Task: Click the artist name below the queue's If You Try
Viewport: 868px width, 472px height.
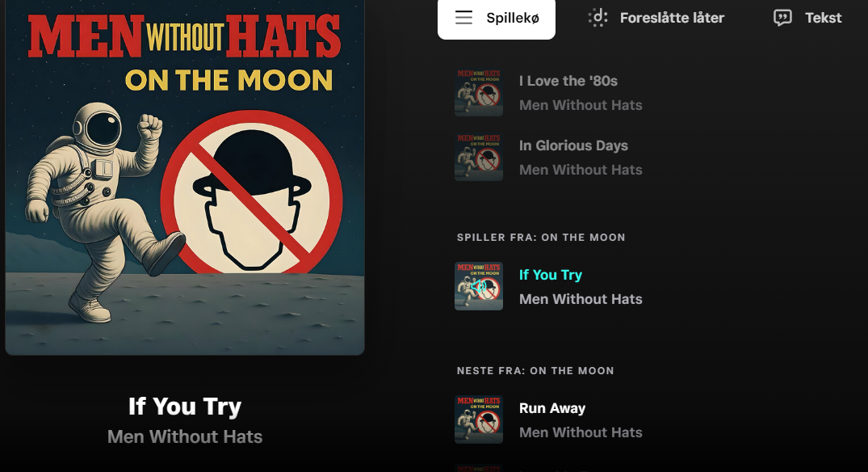Action: click(581, 299)
